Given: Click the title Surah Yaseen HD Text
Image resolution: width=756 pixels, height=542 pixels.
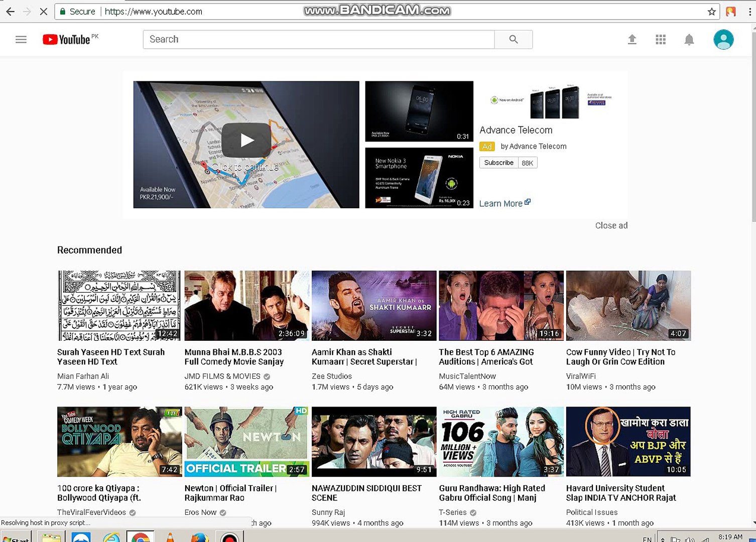Looking at the screenshot, I should click(111, 357).
